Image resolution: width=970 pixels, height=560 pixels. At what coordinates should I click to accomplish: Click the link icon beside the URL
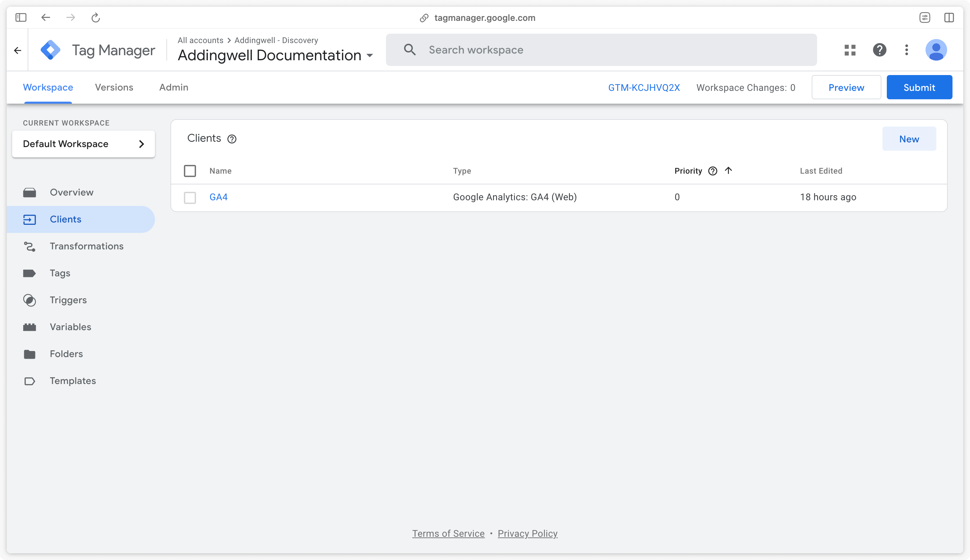point(424,18)
